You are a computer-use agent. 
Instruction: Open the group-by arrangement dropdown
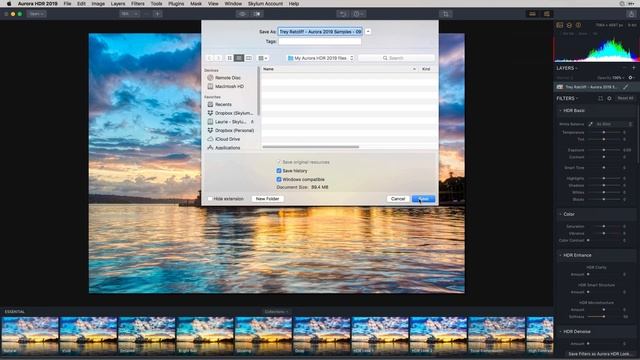[263, 58]
